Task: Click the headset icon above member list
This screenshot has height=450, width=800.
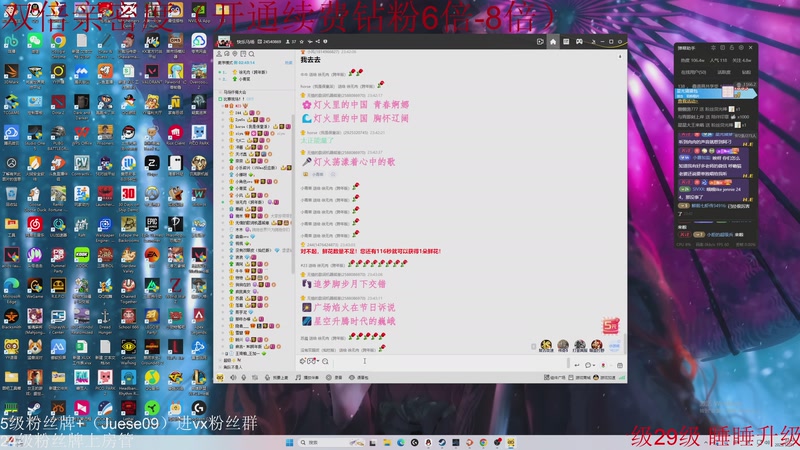Action: point(227,54)
